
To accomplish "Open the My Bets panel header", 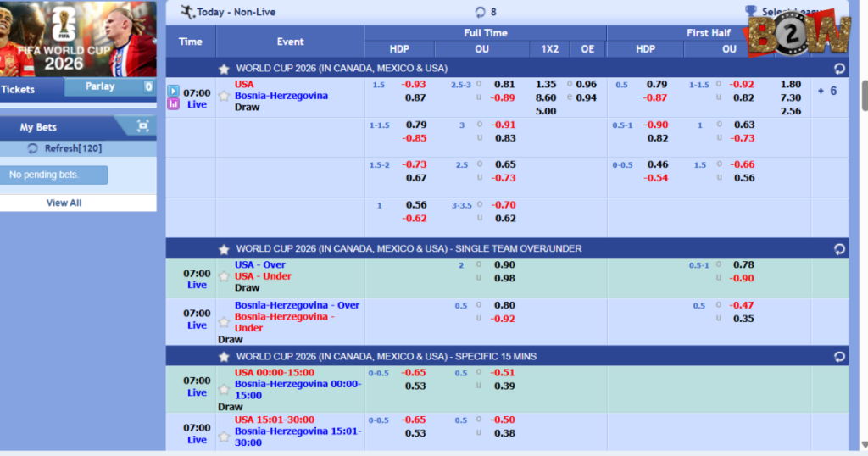I will click(38, 127).
